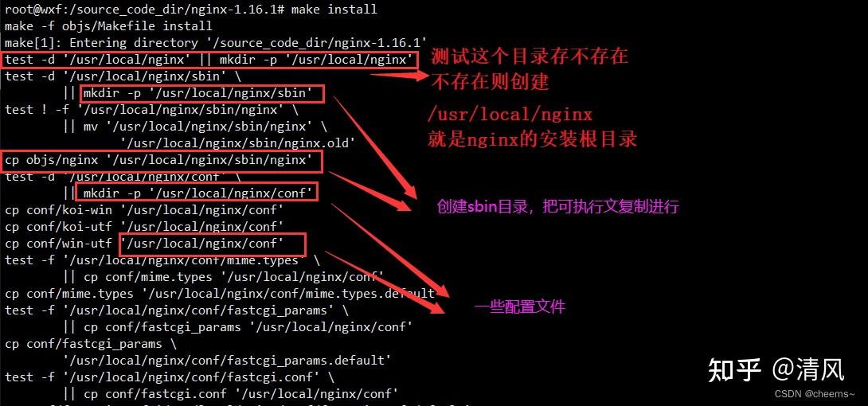Click the magenta label '一些配置文件'

(520, 306)
